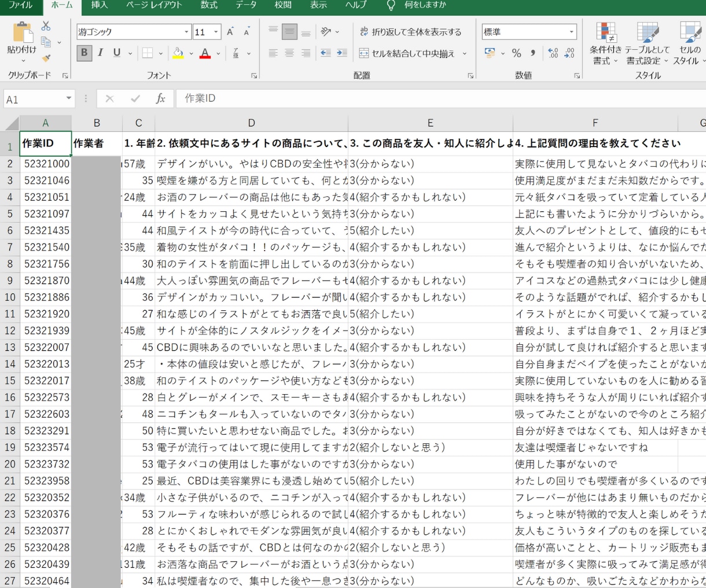This screenshot has height=588, width=706.
Task: Open the font size dropdown showing 11
Action: (x=216, y=32)
